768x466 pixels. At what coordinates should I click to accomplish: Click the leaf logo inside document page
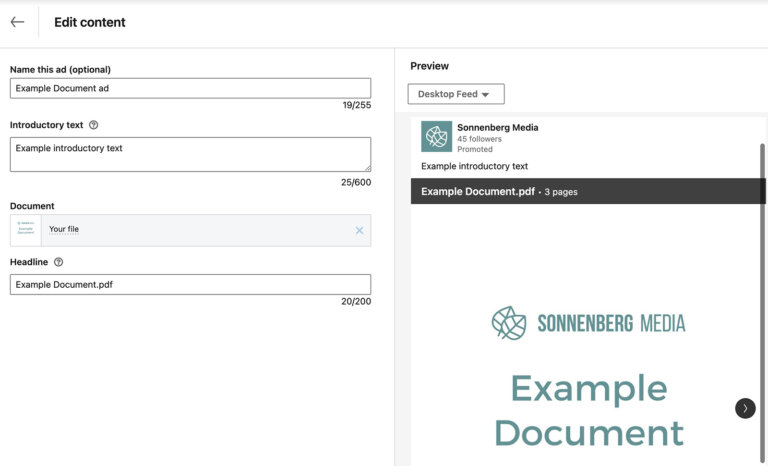[509, 323]
